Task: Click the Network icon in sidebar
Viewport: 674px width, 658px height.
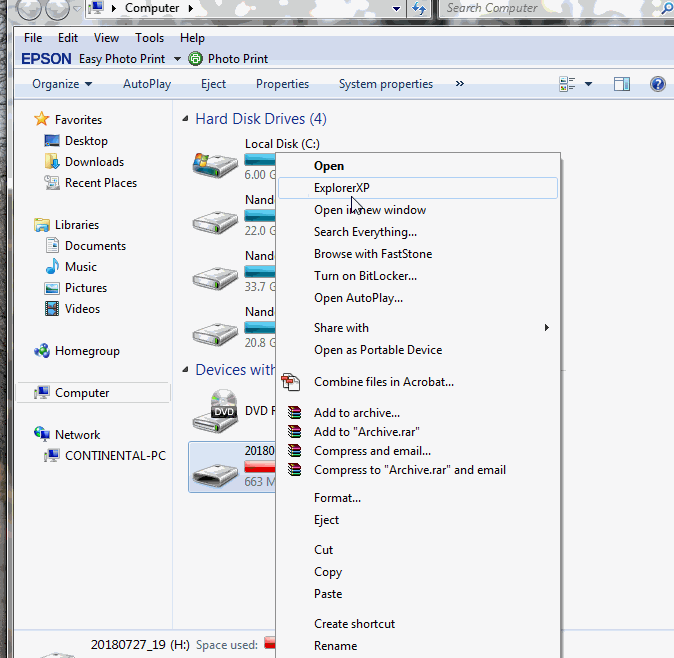Action: [x=42, y=434]
